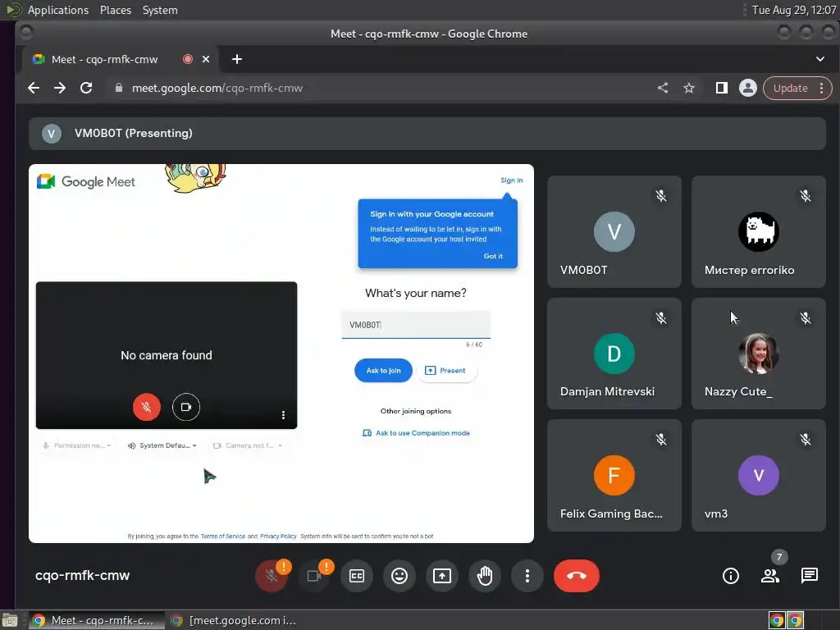Reload the Meet page
This screenshot has width=840, height=630.
(x=86, y=88)
